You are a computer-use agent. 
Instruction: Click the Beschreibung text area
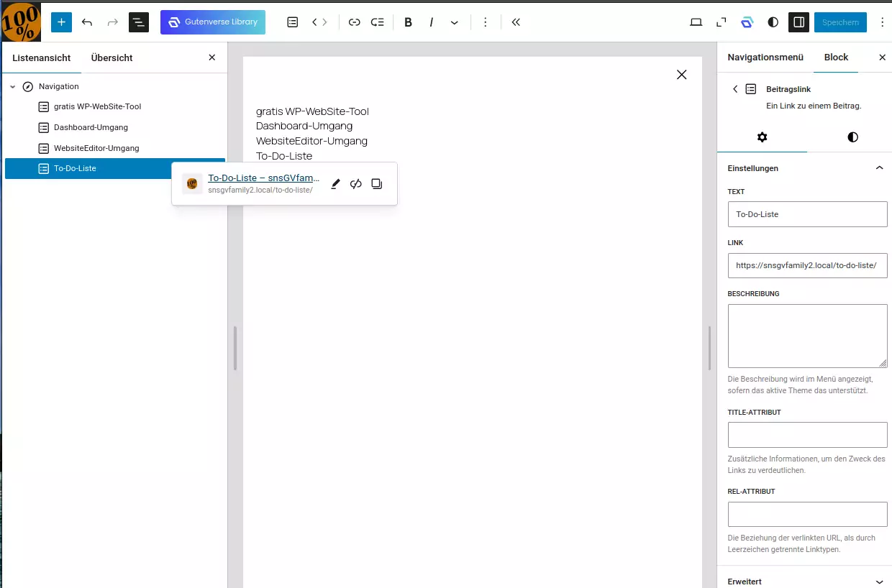point(808,336)
